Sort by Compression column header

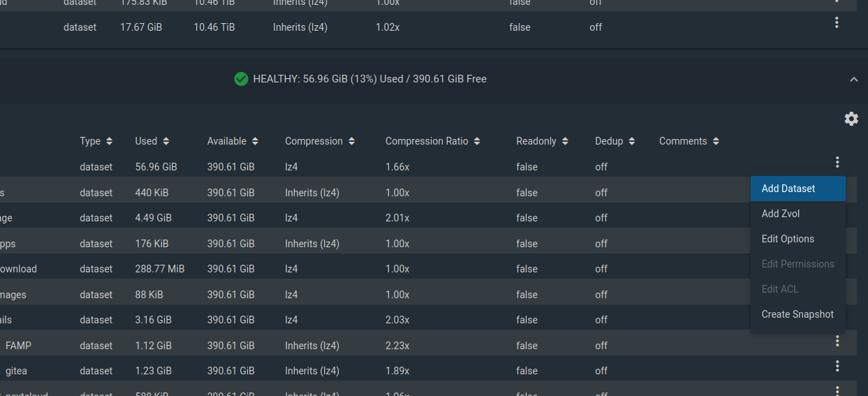tap(320, 141)
